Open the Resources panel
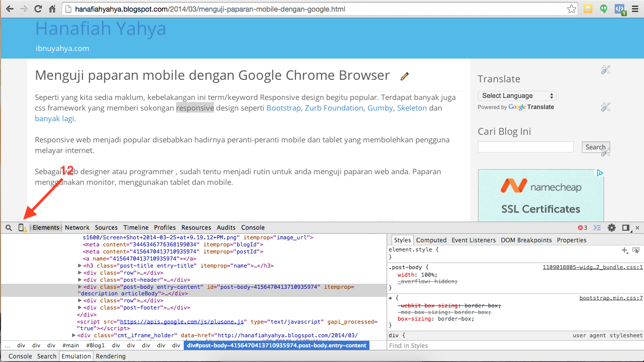 pyautogui.click(x=196, y=228)
